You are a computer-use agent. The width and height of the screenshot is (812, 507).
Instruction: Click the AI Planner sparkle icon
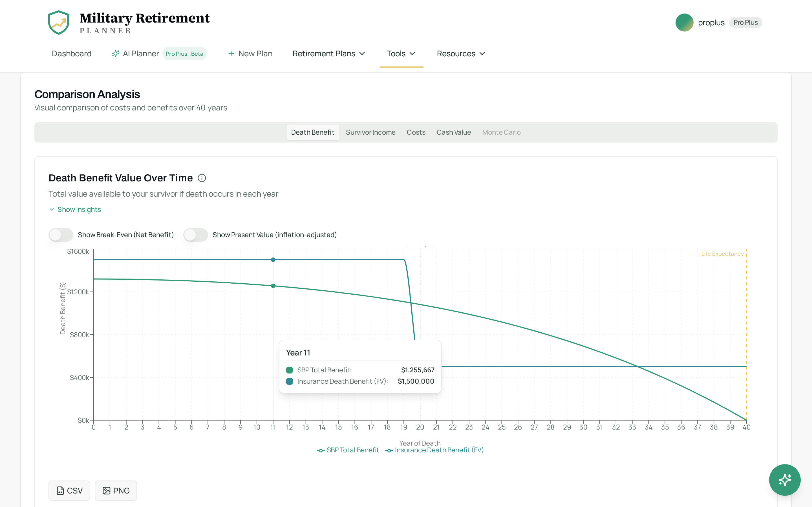[115, 54]
